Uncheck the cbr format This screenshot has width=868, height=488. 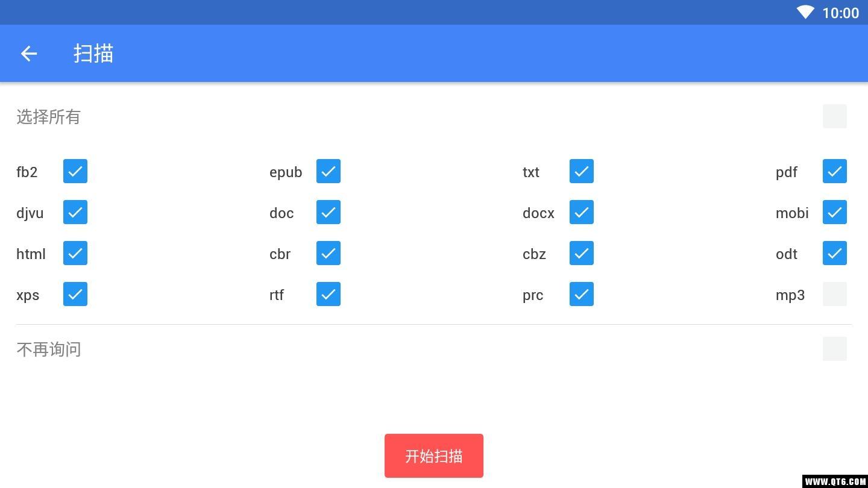pyautogui.click(x=329, y=253)
